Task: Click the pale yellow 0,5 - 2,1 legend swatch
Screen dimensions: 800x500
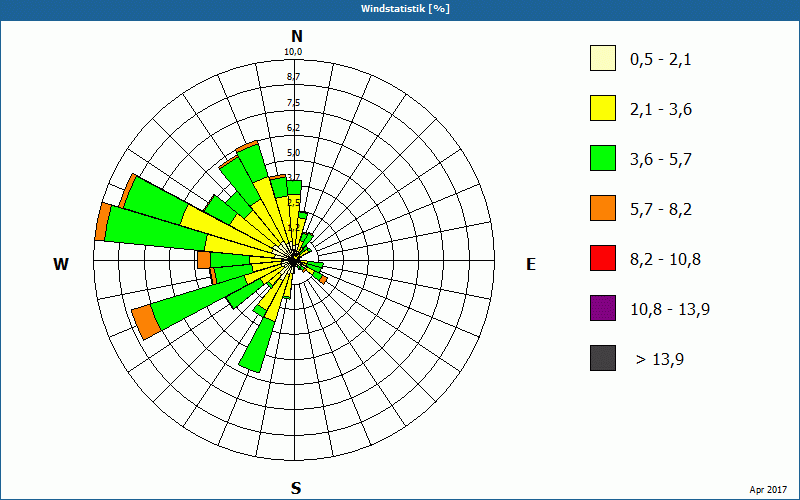Action: coord(603,58)
